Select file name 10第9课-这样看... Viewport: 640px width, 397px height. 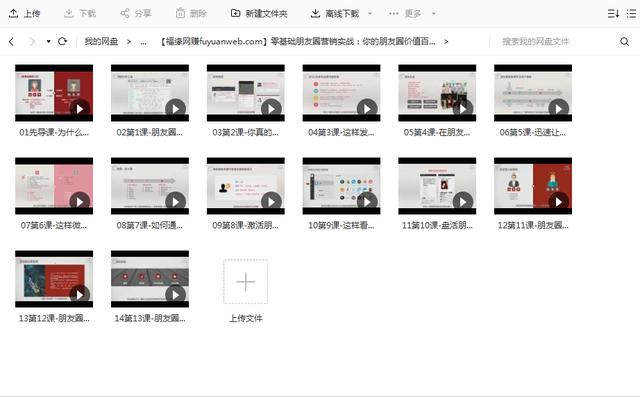(341, 225)
